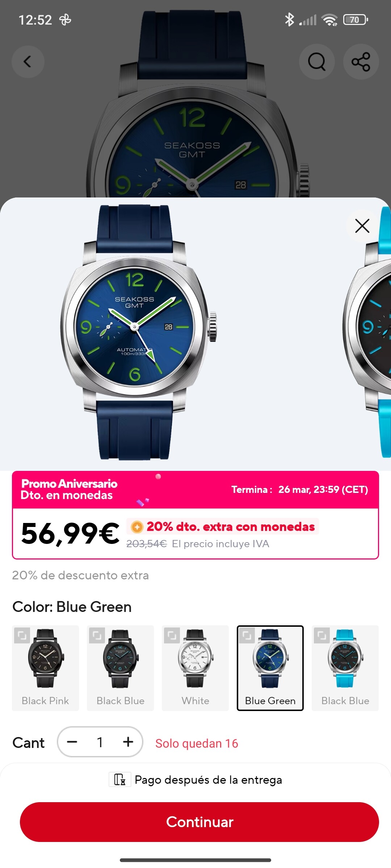Expand image icon on Blue Green swatch
Viewport: 391px width, 868px height.
pos(247,635)
